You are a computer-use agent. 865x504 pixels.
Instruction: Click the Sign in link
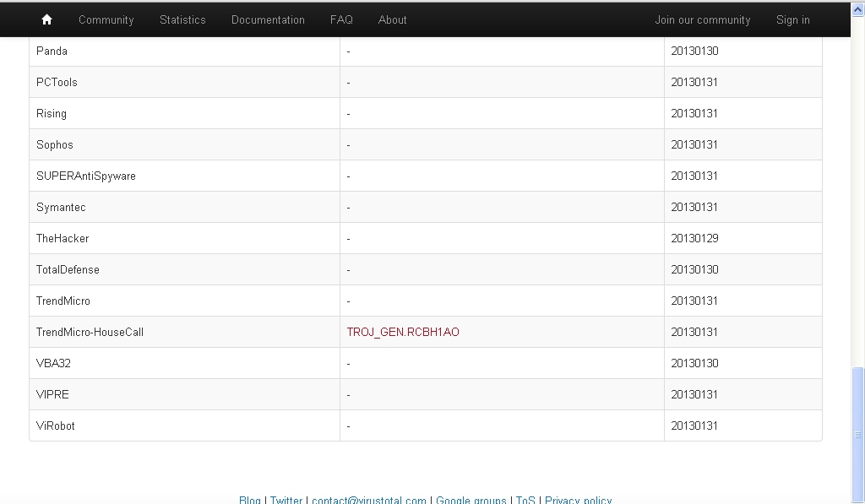click(x=792, y=20)
